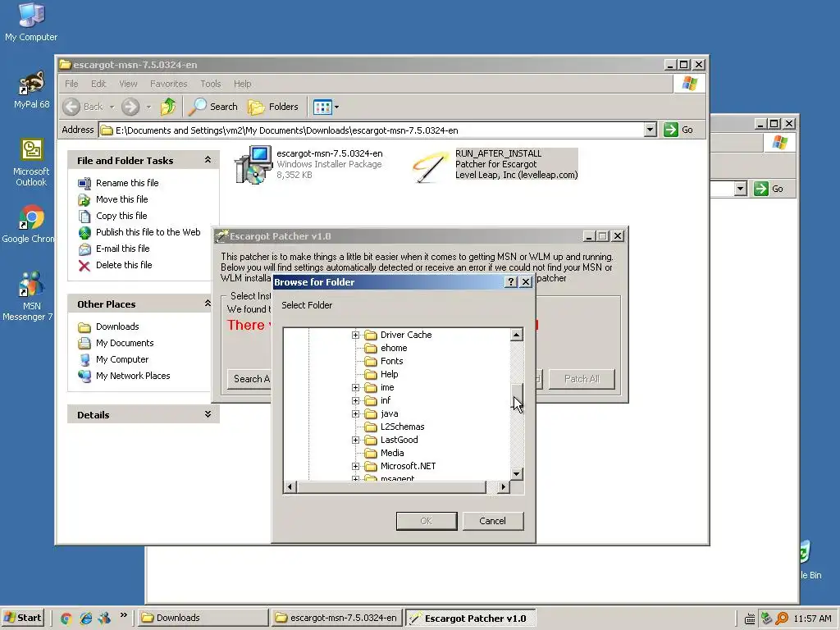This screenshot has height=630, width=840.
Task: Go to My Computer in Other Places
Action: (x=122, y=359)
